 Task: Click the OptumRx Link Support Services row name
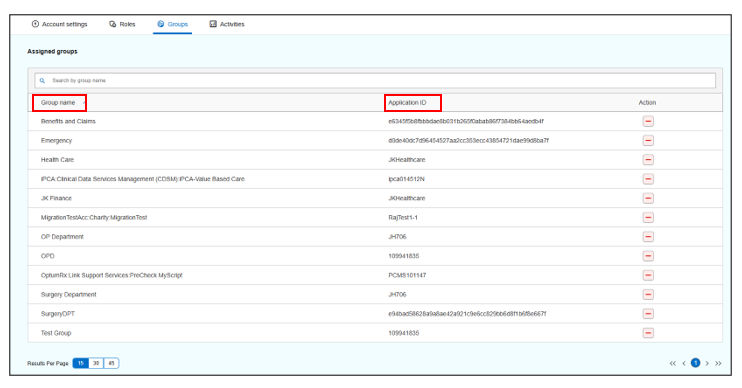point(112,275)
